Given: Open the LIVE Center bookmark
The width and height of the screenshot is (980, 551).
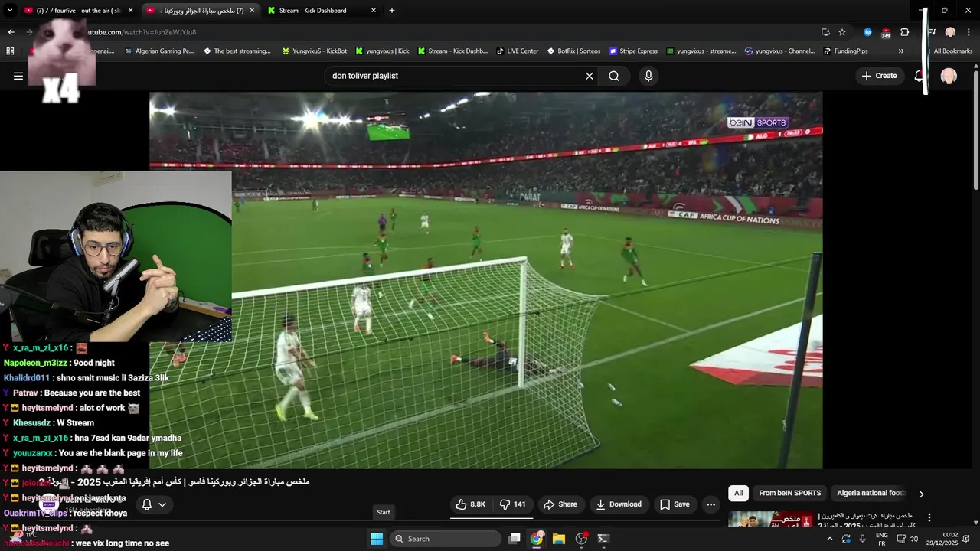Looking at the screenshot, I should tap(518, 51).
